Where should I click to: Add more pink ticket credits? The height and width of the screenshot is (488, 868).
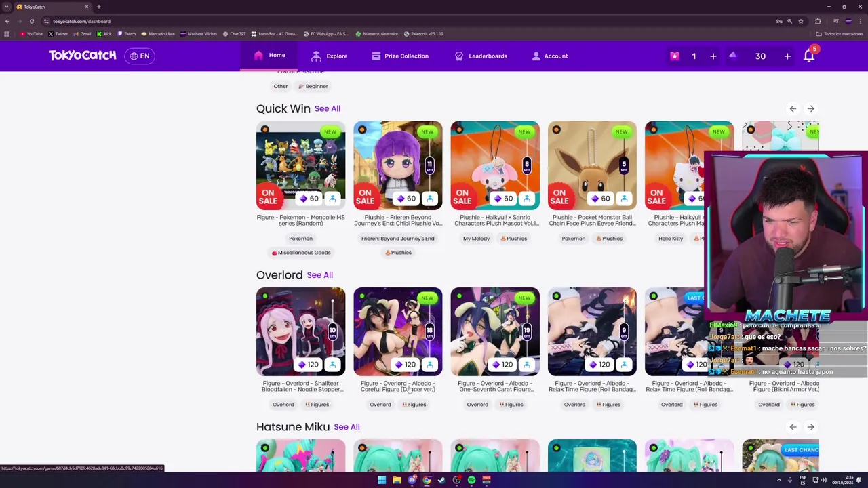[x=713, y=56]
